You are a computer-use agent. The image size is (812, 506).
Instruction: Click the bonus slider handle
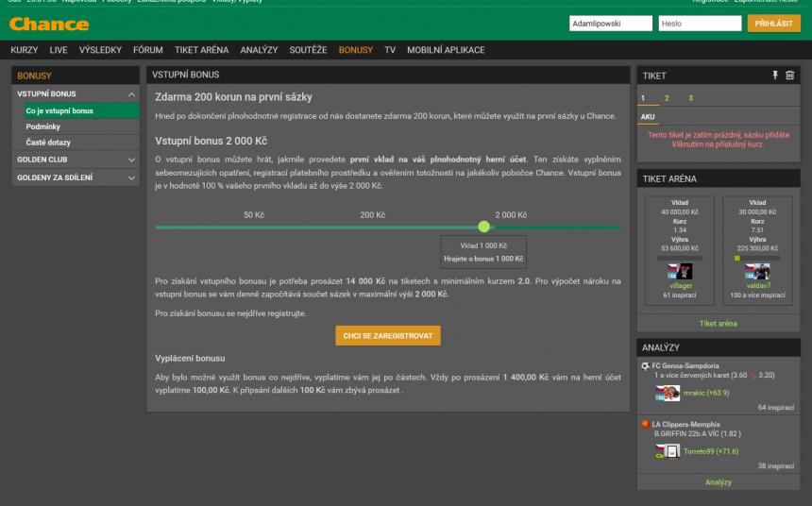click(484, 227)
